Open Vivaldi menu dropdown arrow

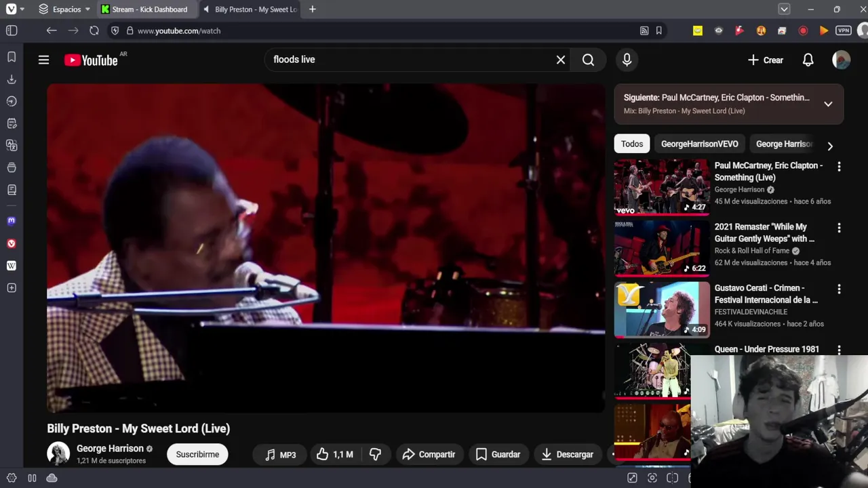tap(22, 9)
